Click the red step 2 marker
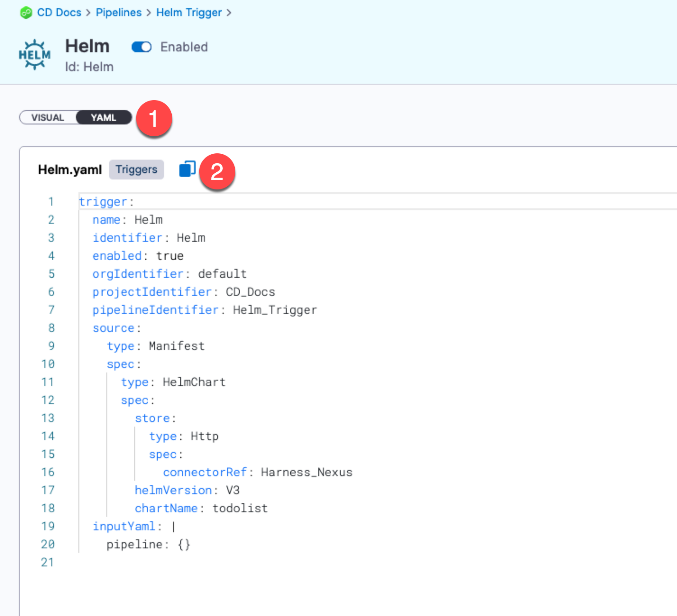 [x=217, y=172]
